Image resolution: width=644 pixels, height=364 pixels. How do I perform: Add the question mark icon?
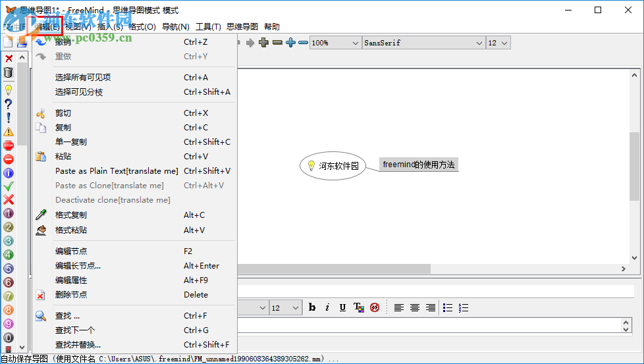point(9,104)
